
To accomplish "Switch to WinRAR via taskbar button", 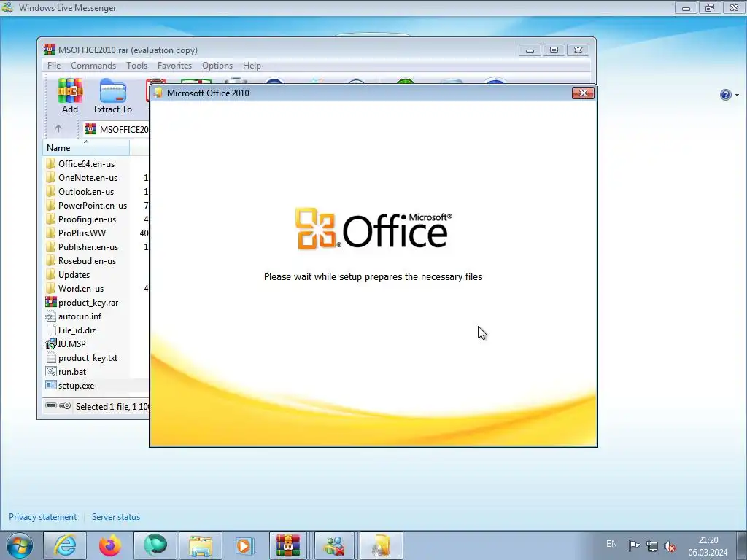I will (288, 545).
